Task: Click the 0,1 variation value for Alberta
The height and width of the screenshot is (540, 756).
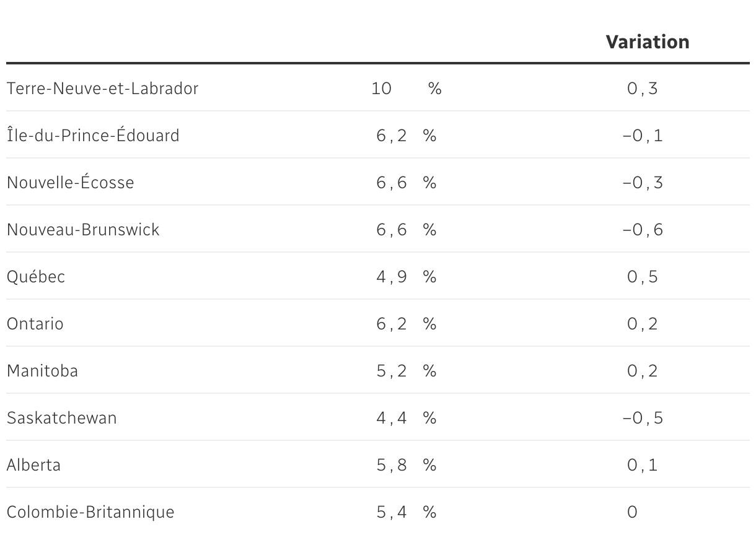Action: [x=643, y=465]
